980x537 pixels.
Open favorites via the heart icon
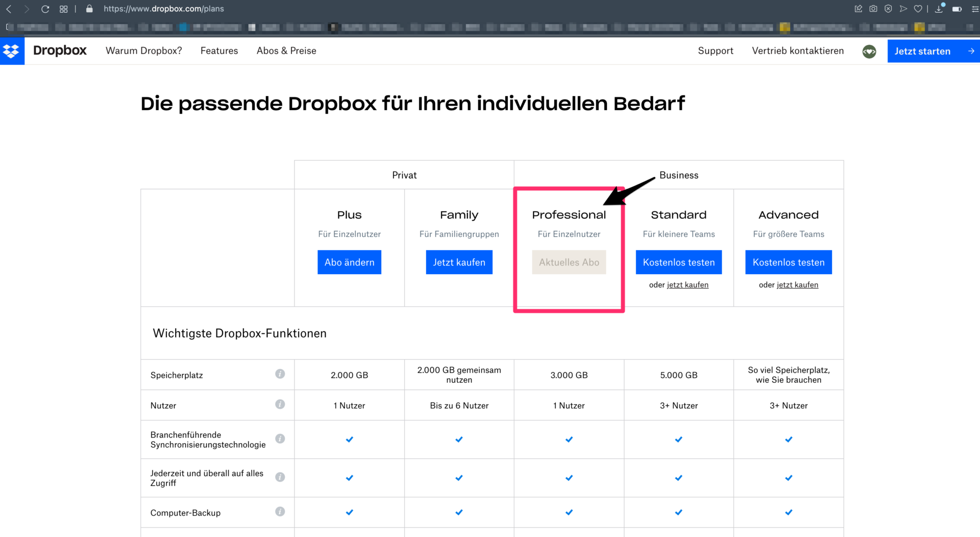coord(918,9)
